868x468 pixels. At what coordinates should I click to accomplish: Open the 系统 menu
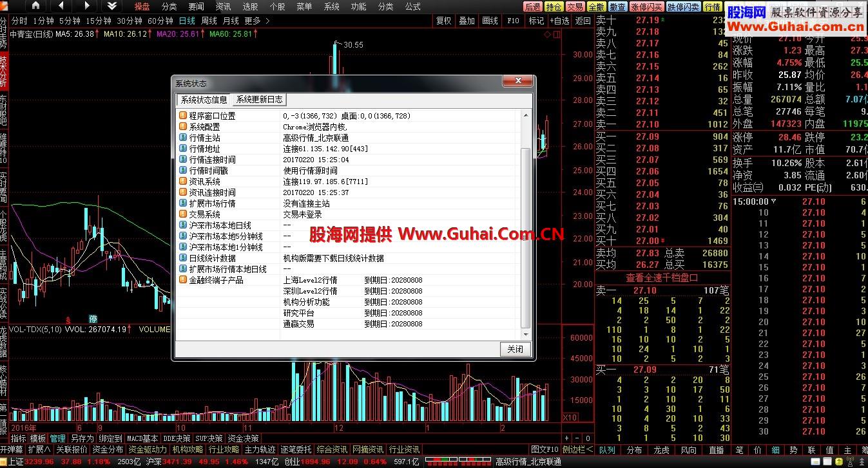coord(331,6)
